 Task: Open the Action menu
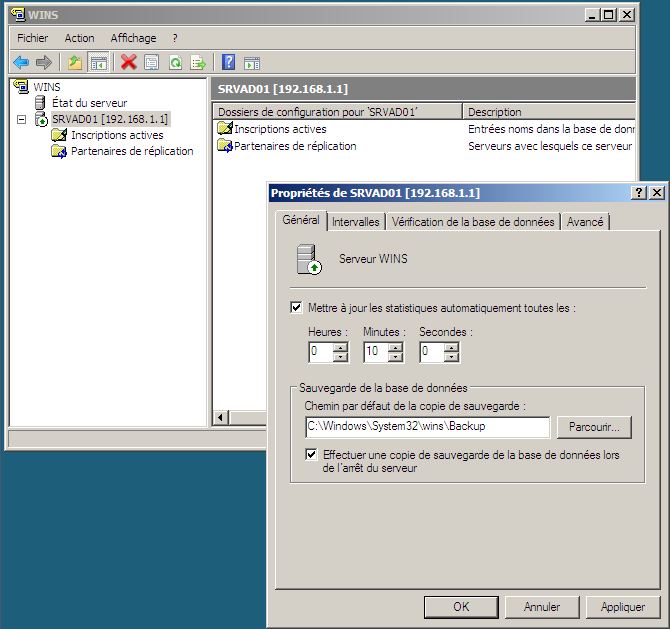[x=79, y=38]
